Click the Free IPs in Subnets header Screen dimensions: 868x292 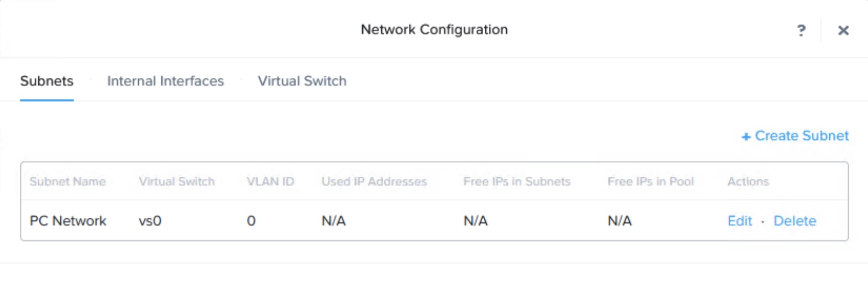[x=517, y=182]
